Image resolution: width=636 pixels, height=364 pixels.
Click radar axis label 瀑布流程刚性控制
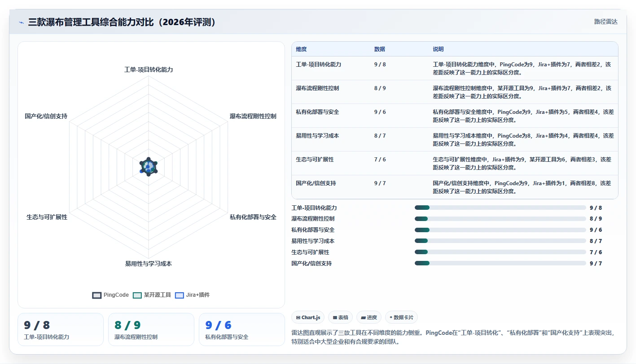pyautogui.click(x=253, y=116)
